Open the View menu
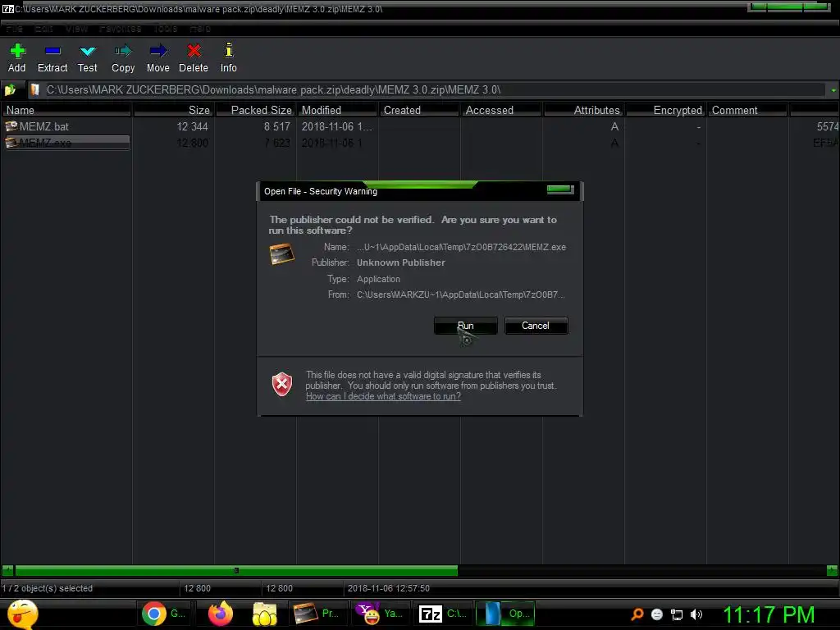840x630 pixels. [76, 29]
